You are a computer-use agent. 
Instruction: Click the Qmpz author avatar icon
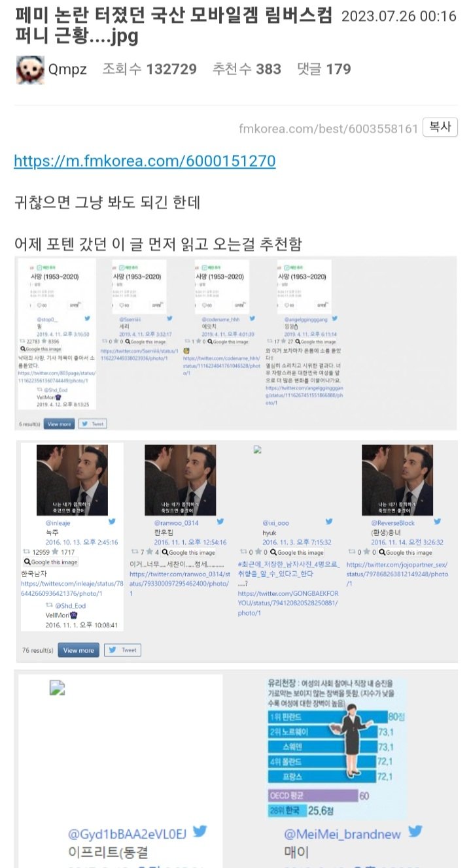point(30,69)
